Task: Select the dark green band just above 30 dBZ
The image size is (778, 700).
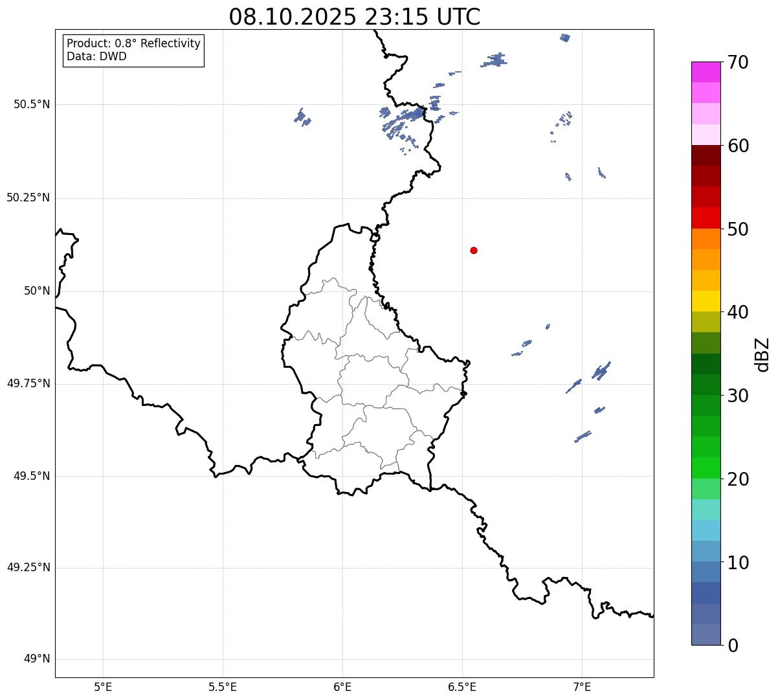Action: tap(706, 385)
